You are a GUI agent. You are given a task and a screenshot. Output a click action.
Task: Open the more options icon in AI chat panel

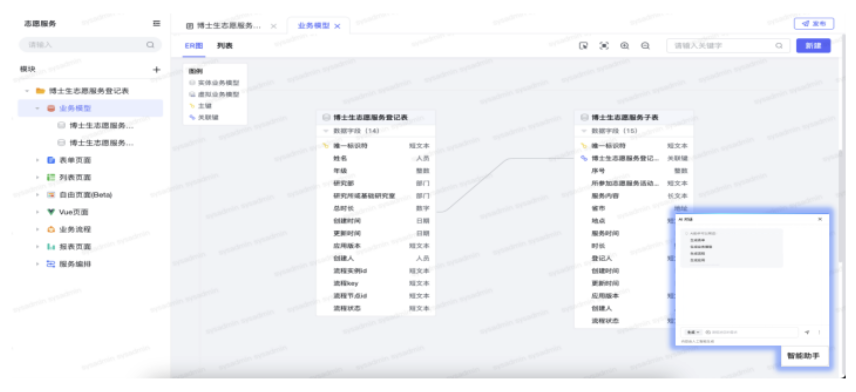pyautogui.click(x=819, y=332)
